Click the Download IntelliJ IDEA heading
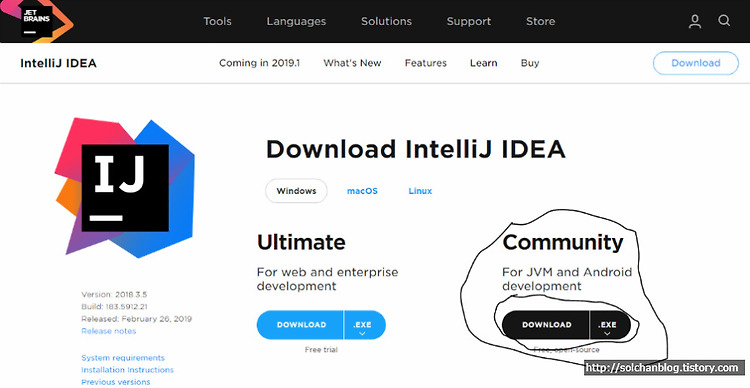Image resolution: width=750 pixels, height=388 pixels. coord(416,149)
